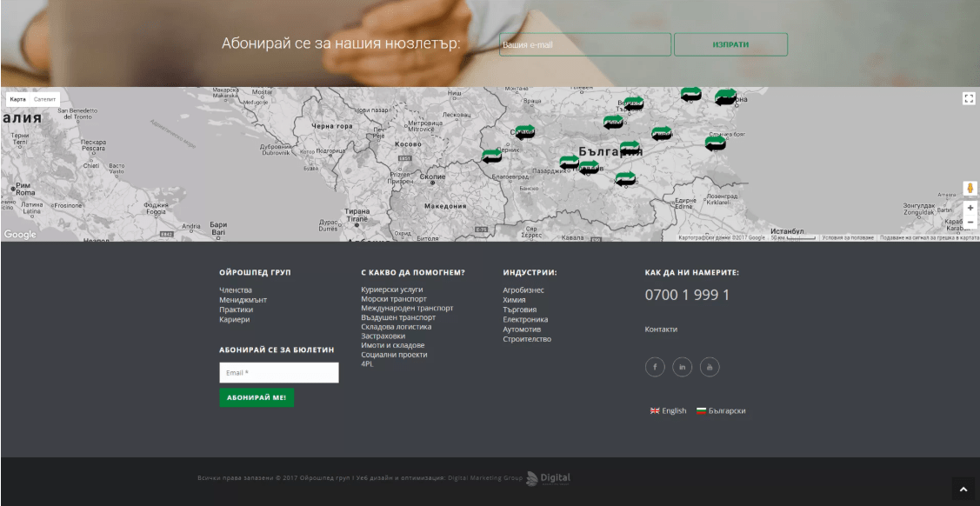Screen dimensions: 980x506
Task: Open the LinkedIn social icon
Action: [x=682, y=367]
